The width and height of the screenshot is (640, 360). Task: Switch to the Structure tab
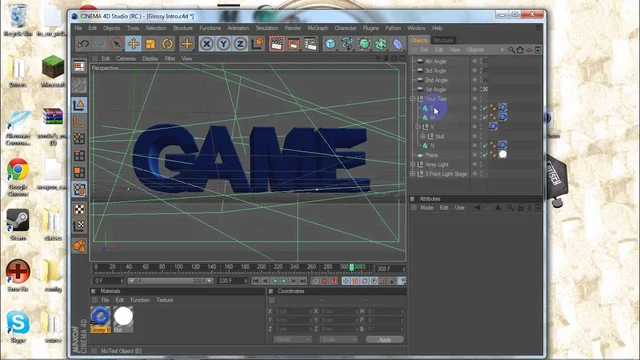pyautogui.click(x=443, y=40)
